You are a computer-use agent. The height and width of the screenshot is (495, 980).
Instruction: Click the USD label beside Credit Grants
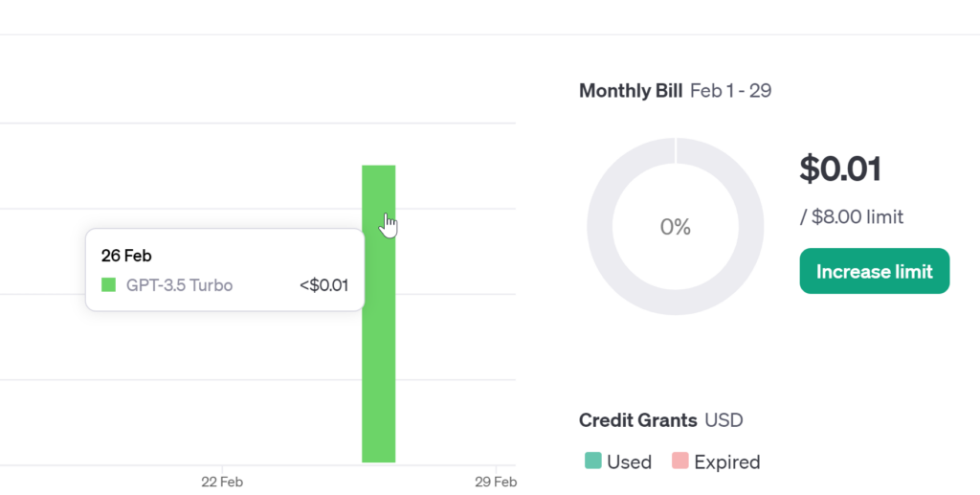point(724,420)
